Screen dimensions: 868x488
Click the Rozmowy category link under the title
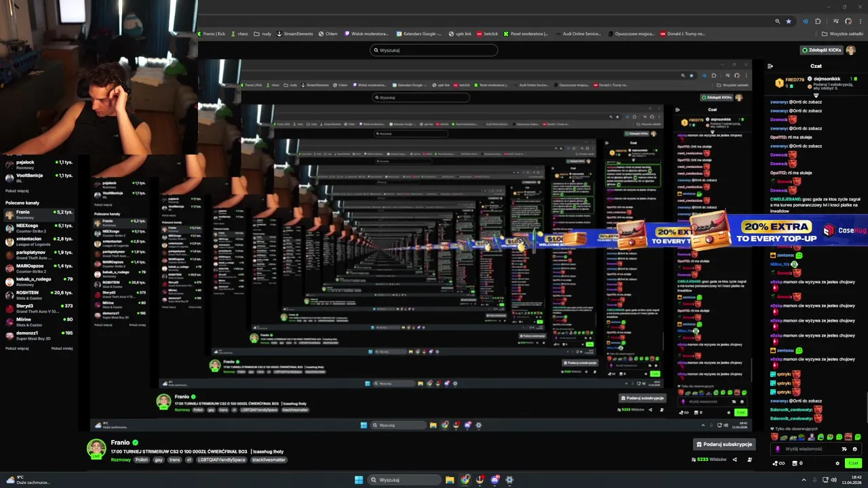pos(121,460)
